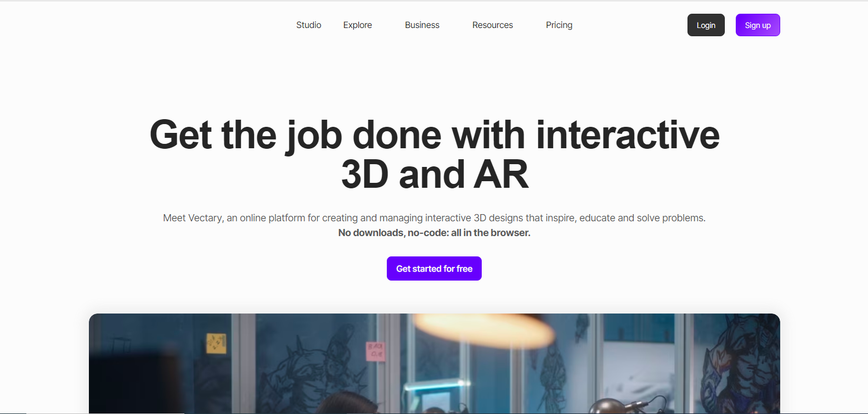Click the purple Sign up button
868x414 pixels.
pos(758,25)
